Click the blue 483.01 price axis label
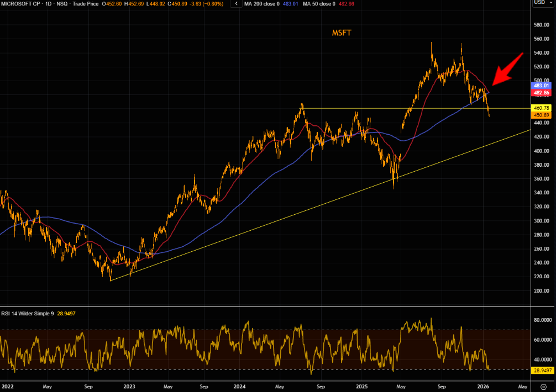The width and height of the screenshot is (556, 392). coord(542,86)
